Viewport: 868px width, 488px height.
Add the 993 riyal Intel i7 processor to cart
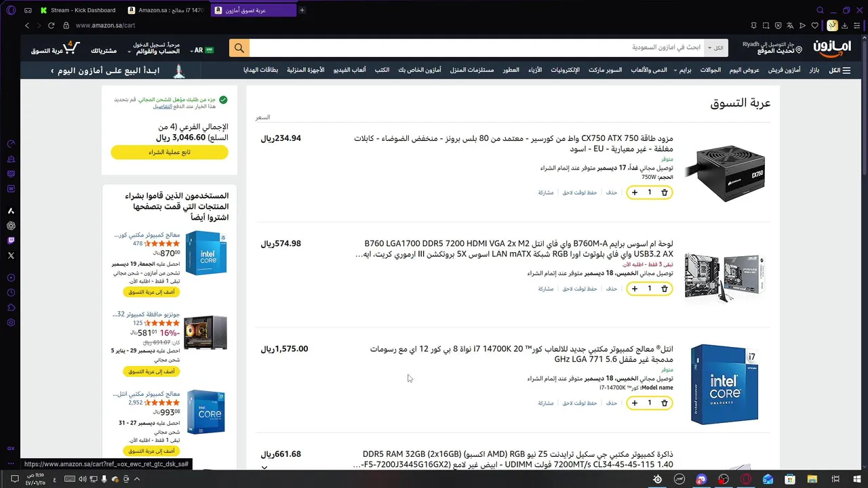[152, 451]
